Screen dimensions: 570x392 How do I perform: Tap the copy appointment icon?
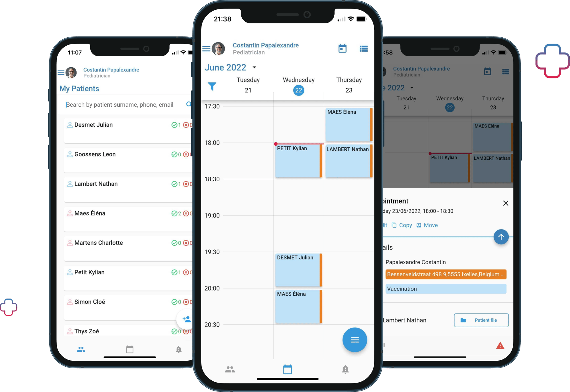[x=394, y=225]
